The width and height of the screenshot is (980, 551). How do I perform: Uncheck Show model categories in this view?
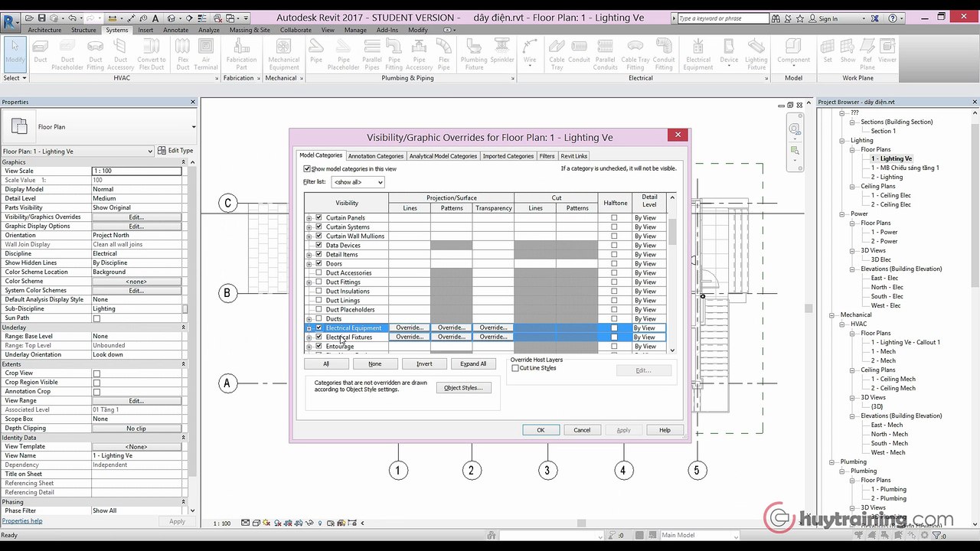pyautogui.click(x=307, y=169)
